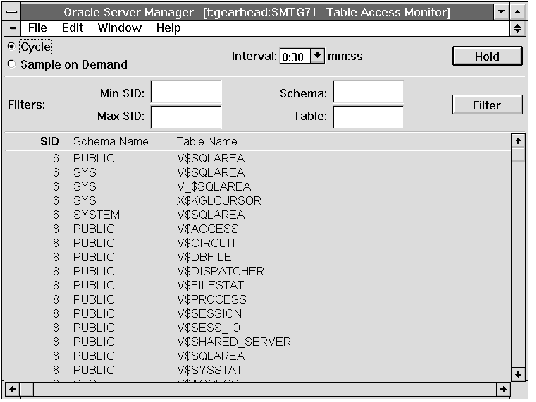Viewport: 536px width, 402px height.
Task: Click the Filter button
Action: point(487,105)
